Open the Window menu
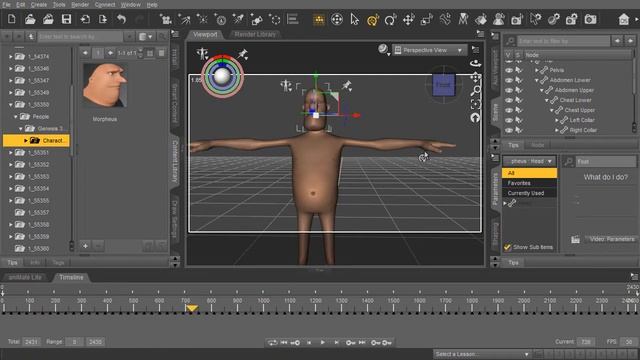 pyautogui.click(x=130, y=5)
